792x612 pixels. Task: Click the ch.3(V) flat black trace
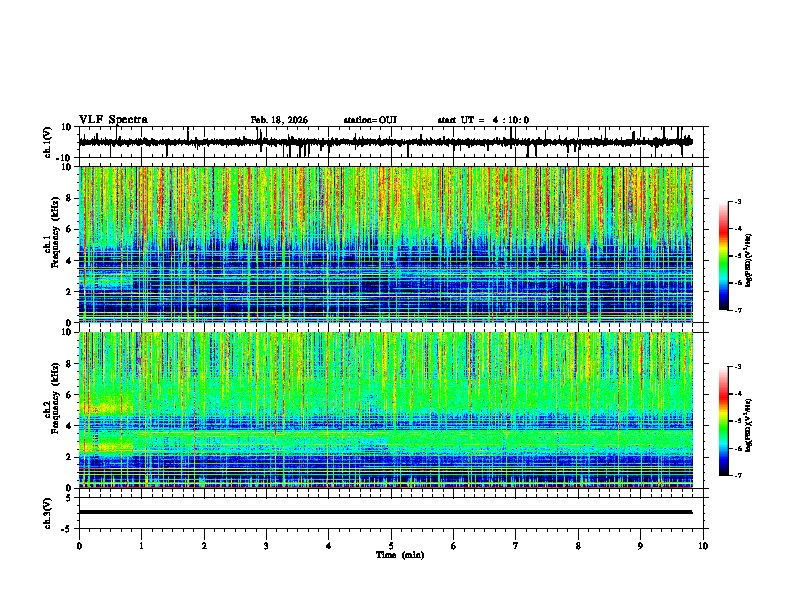click(x=385, y=512)
